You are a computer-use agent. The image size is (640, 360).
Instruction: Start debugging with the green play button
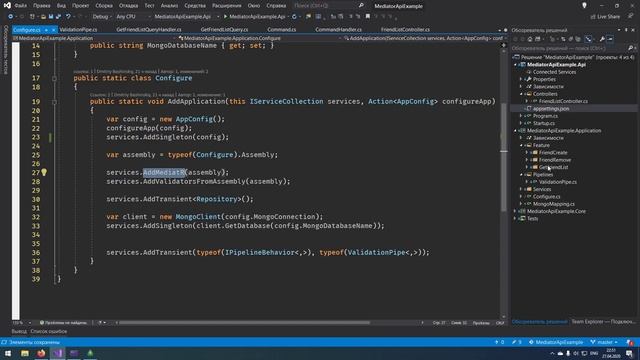225,17
